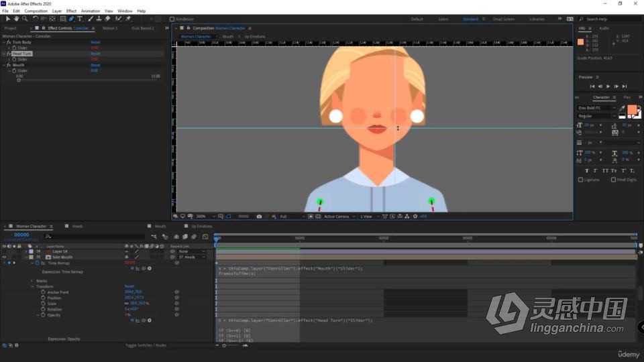
Task: Expand the Masks property group
Action: [x=32, y=281]
